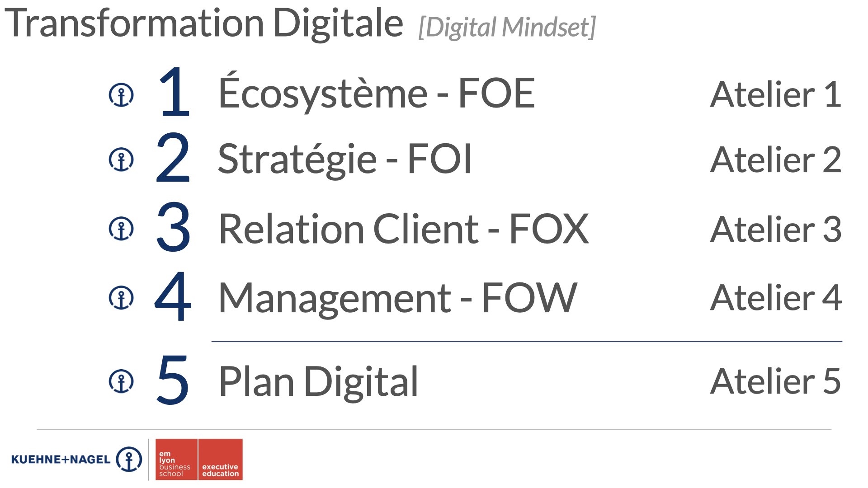
Task: Click the anchor icon beside Management
Action: click(x=121, y=298)
